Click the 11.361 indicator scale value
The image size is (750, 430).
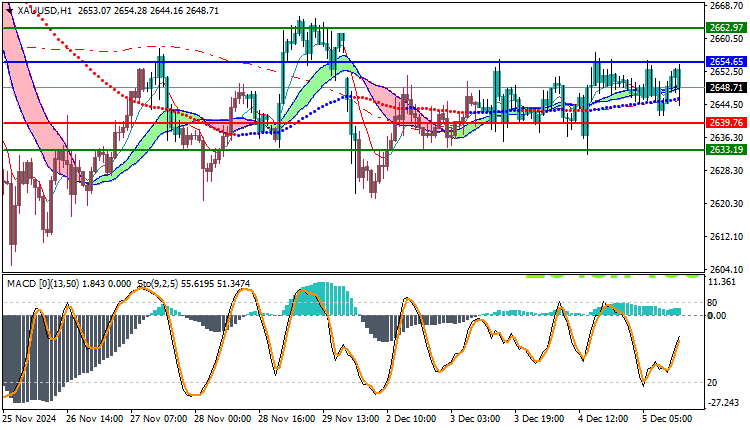[722, 282]
